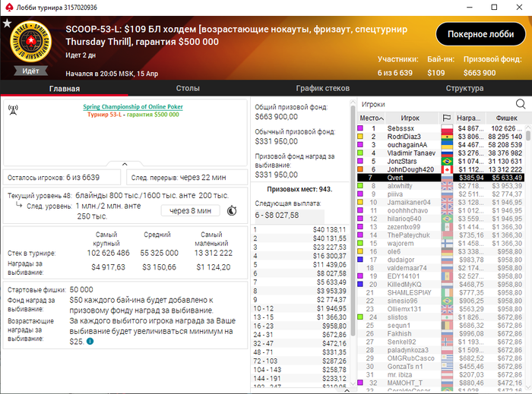Collapse the tournament info panel chevron
This screenshot has width=532, height=394.
(x=125, y=164)
